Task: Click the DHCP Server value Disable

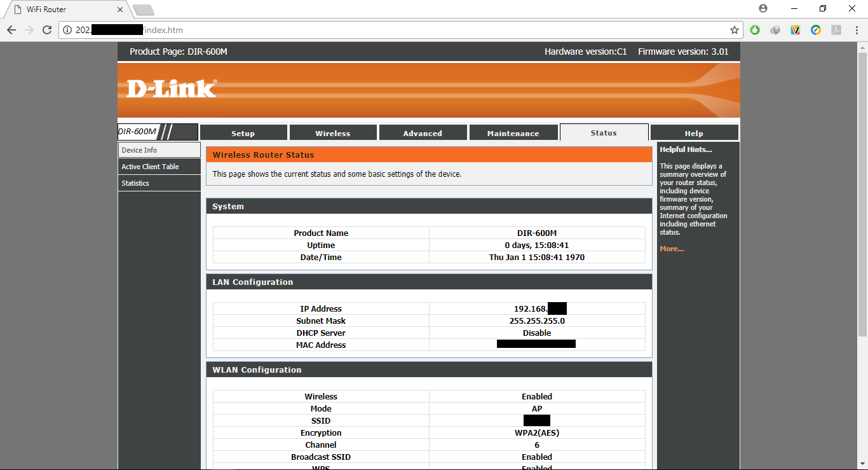Action: (537, 333)
